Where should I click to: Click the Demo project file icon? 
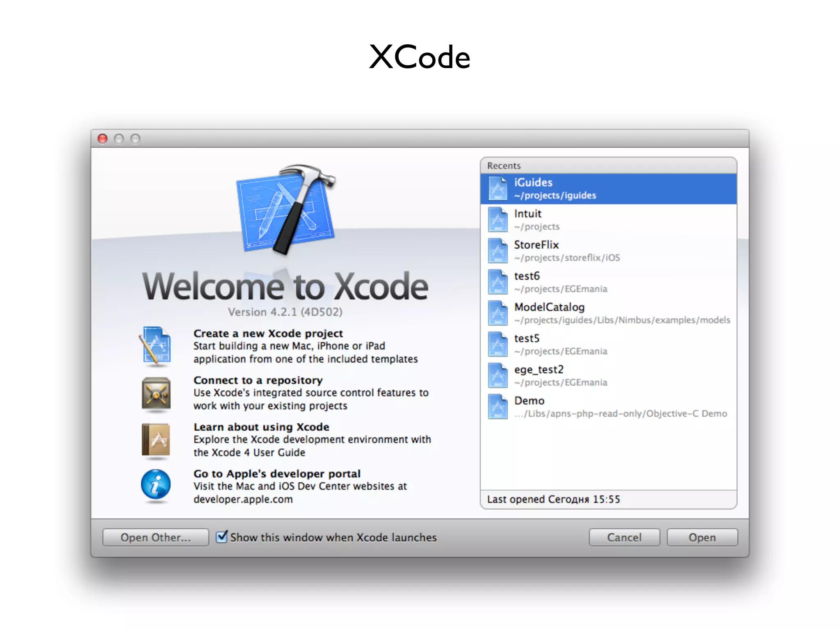(x=498, y=407)
